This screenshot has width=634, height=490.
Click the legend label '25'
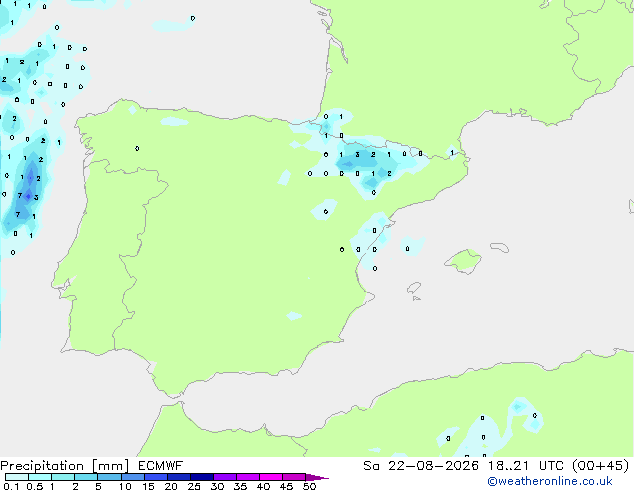coord(194,486)
